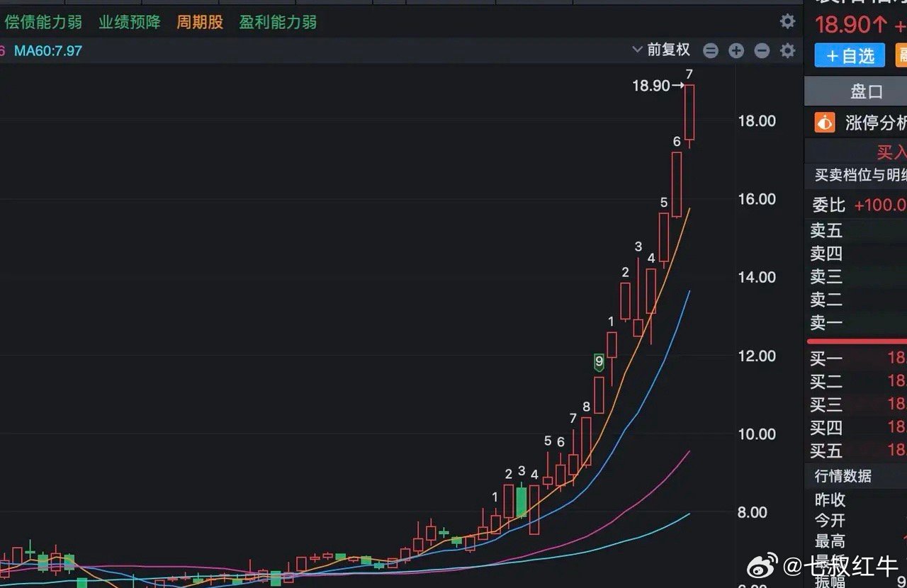The image size is (907, 588).
Task: Select the 卖二 order book row
Action: point(856,300)
